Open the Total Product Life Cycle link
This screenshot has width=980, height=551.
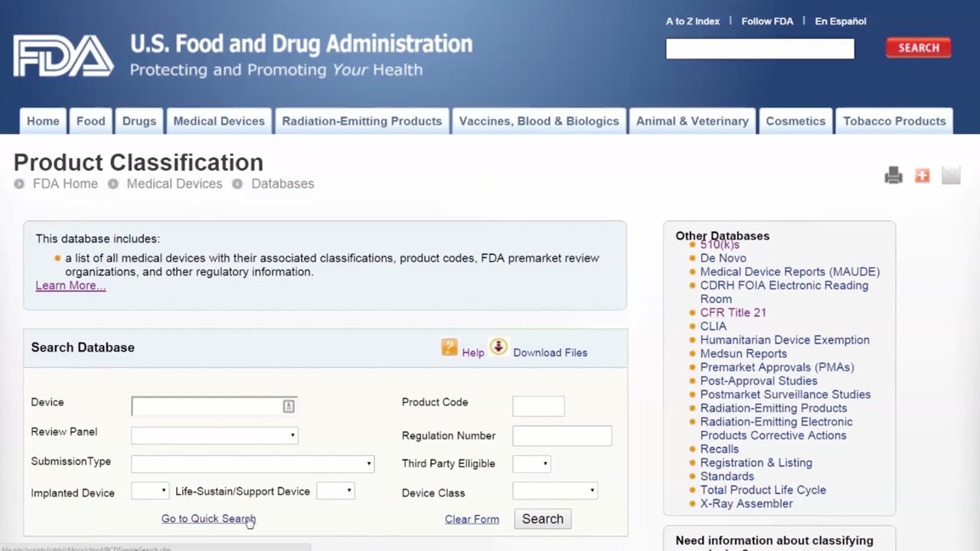pyautogui.click(x=763, y=491)
